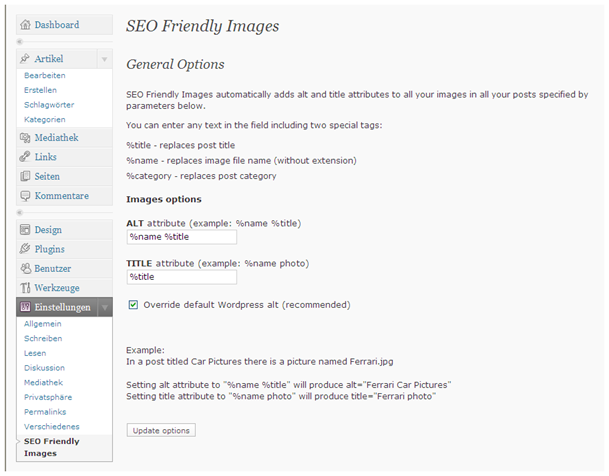The image size is (609, 476).
Task: Click the '%category - replaces post category' line
Action: [x=201, y=176]
